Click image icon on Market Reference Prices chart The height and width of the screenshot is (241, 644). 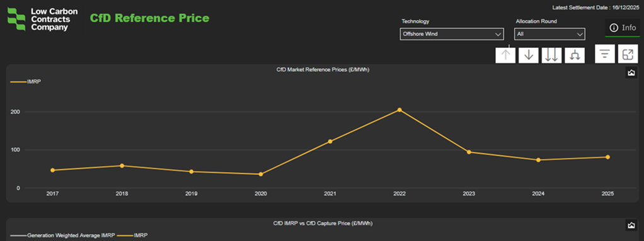coord(631,73)
